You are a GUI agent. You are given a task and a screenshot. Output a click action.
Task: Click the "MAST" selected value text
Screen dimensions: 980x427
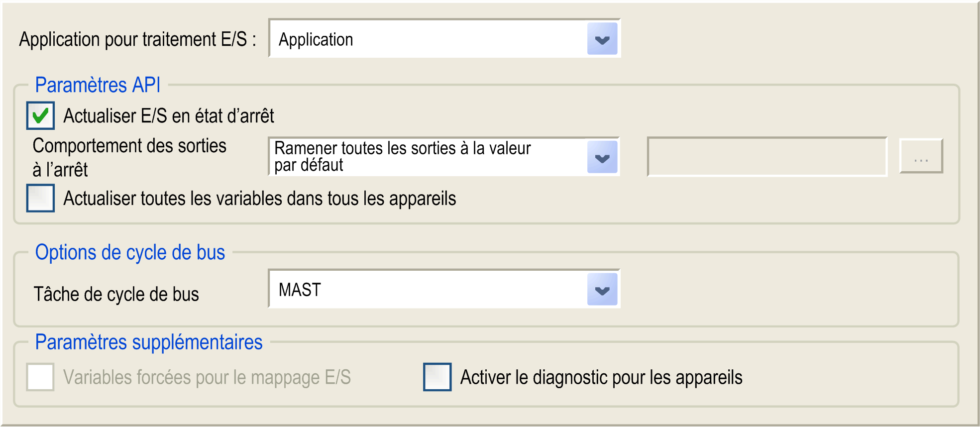coord(300,290)
